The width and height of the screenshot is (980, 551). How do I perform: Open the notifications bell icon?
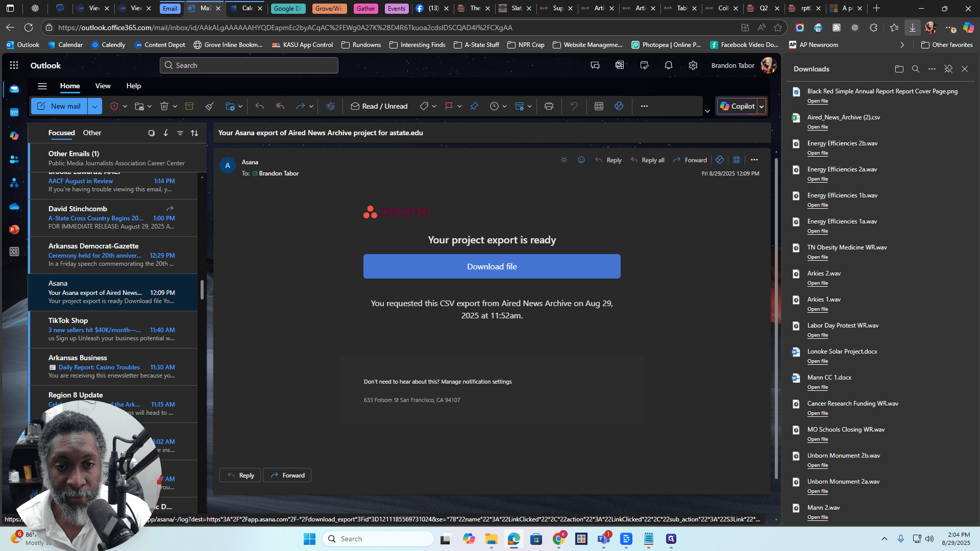[x=668, y=65]
